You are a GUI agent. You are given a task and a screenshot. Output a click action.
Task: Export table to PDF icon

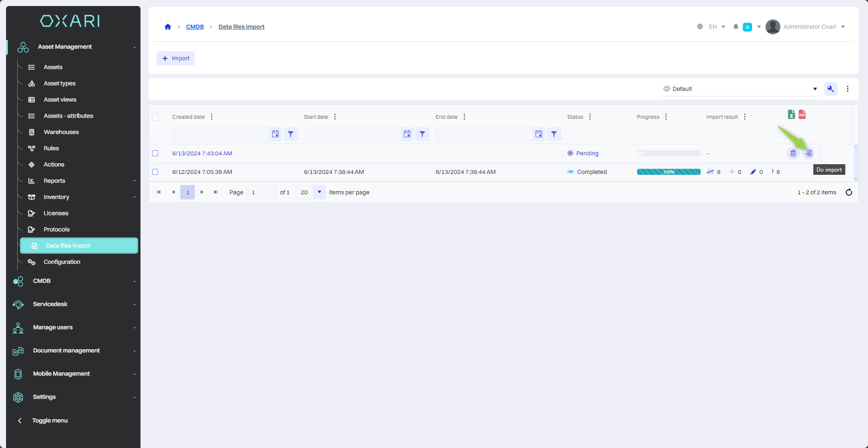click(x=802, y=115)
